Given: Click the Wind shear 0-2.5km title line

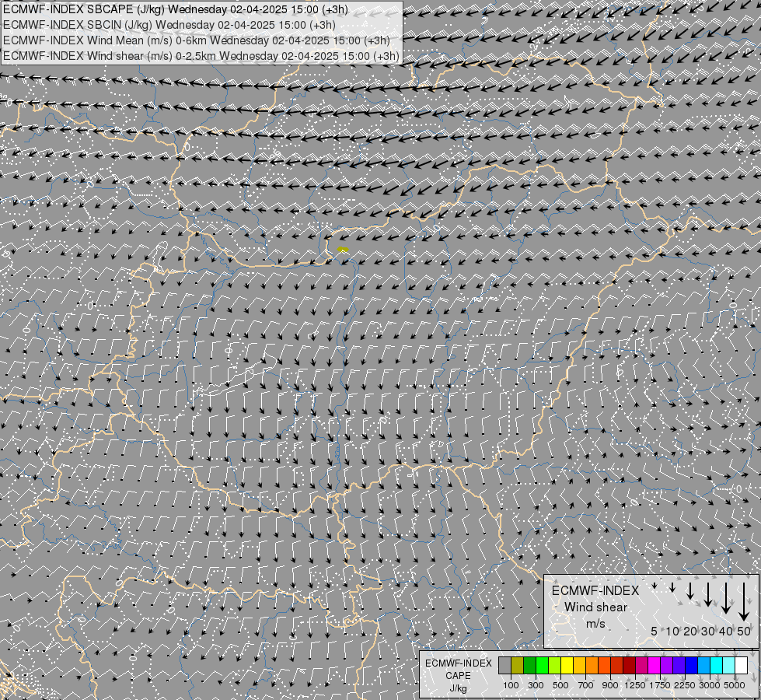Looking at the screenshot, I should click(201, 56).
